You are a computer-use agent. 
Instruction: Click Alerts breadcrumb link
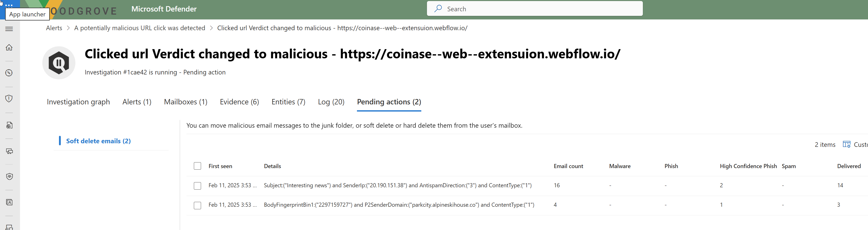click(54, 28)
